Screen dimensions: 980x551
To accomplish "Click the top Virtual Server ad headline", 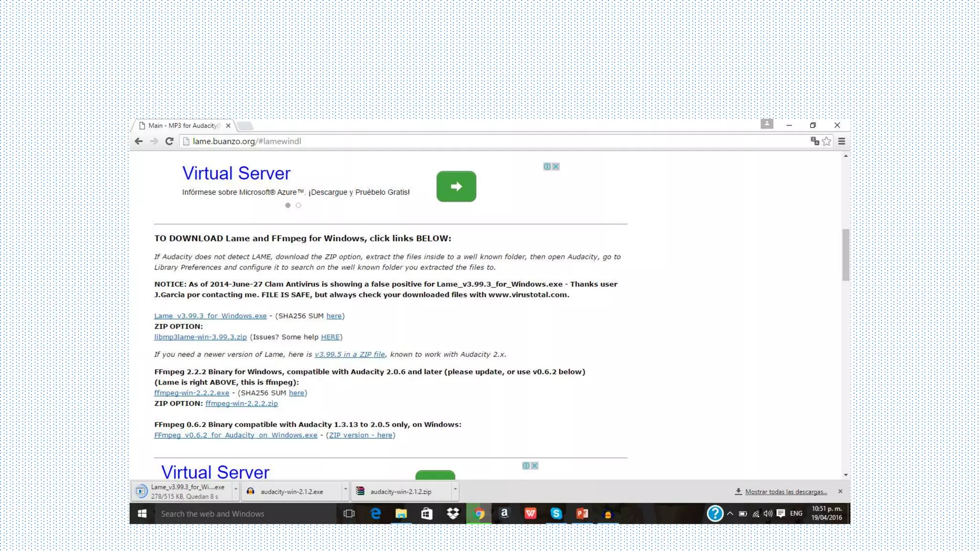I will point(236,173).
